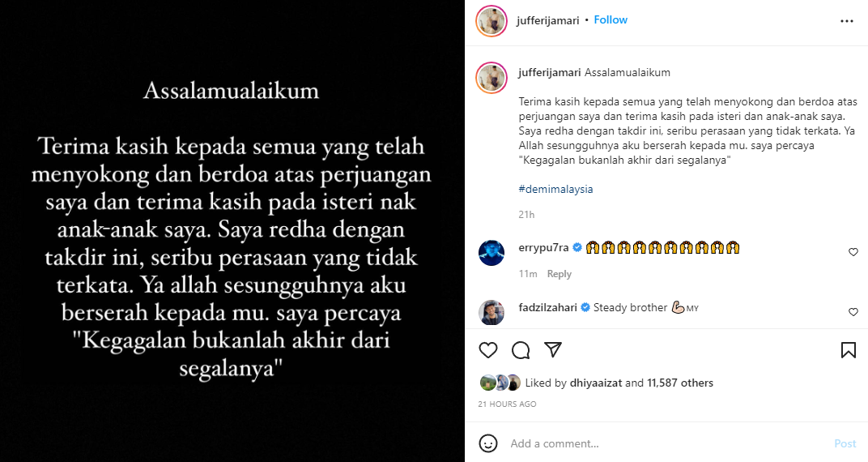Open more options three-dot menu
The height and width of the screenshot is (462, 868).
(846, 21)
